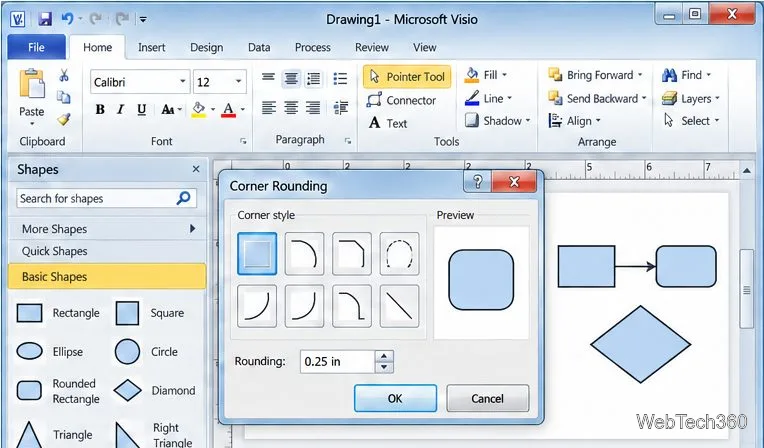
Task: Click the text direction indent icon
Action: coord(341,108)
